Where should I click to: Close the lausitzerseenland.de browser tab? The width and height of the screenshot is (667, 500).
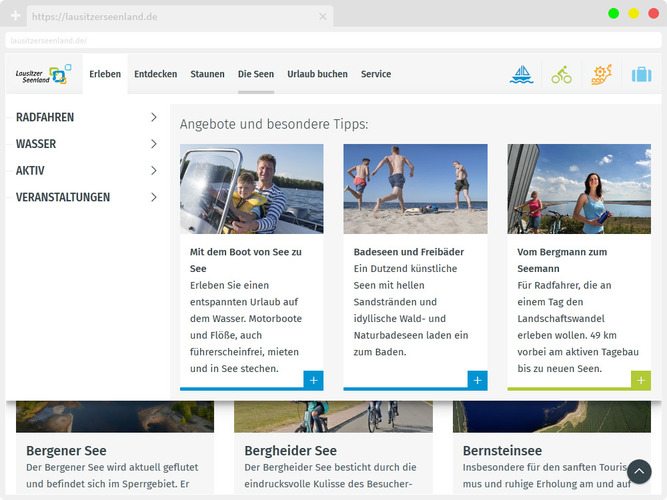point(322,17)
